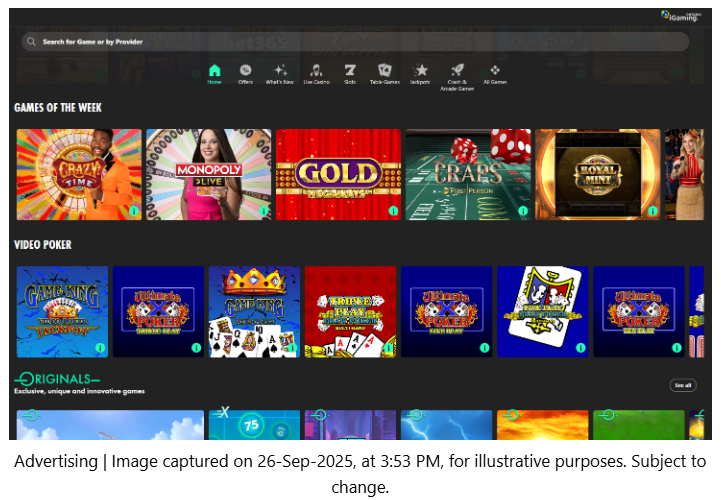The width and height of the screenshot is (721, 500).
Task: Open the Jackpots star icon
Action: (x=420, y=70)
